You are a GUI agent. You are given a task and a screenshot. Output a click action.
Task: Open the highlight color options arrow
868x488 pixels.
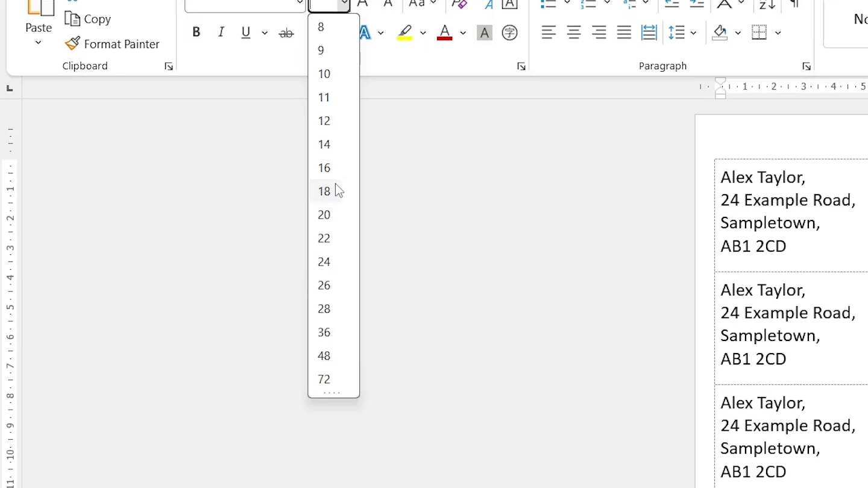(x=423, y=33)
